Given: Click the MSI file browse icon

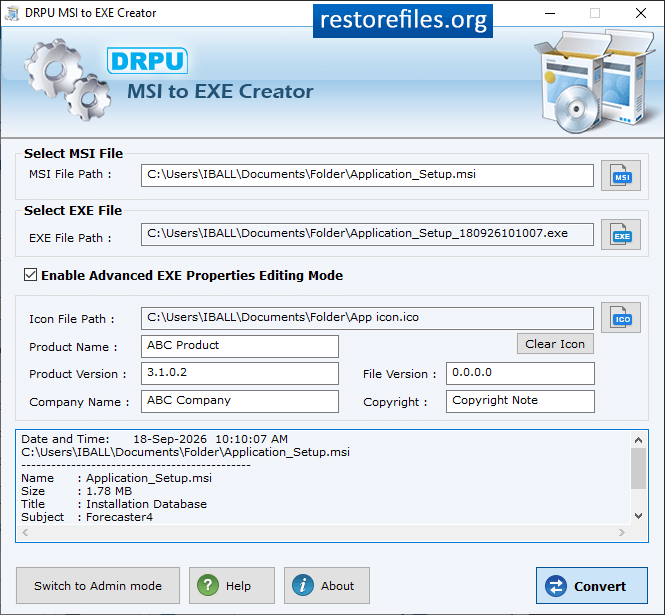Looking at the screenshot, I should (620, 176).
